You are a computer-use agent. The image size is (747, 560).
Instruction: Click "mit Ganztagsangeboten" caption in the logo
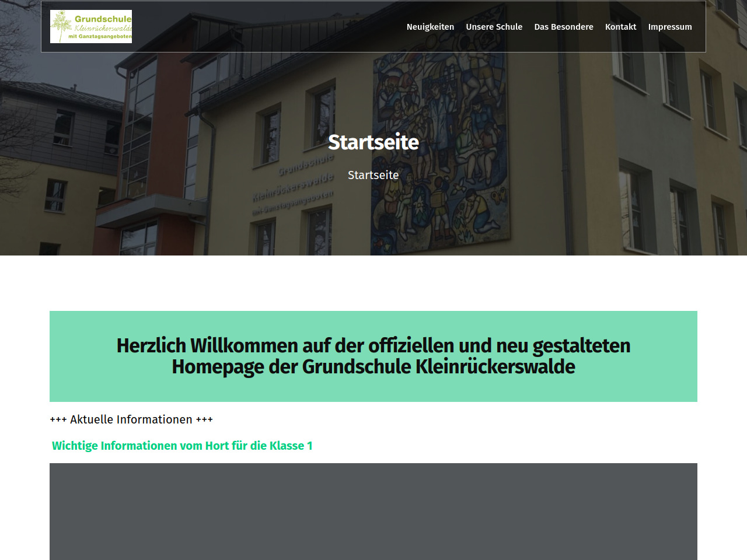(100, 36)
